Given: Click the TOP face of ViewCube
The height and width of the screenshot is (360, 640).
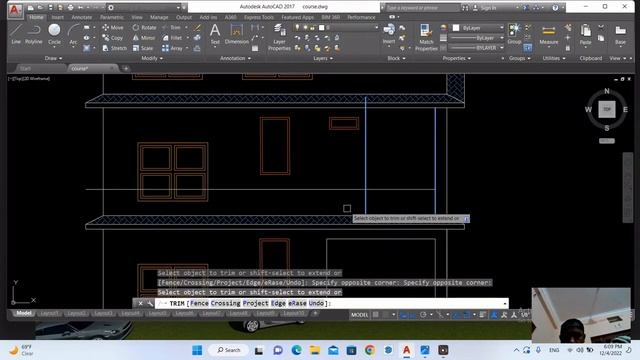Looking at the screenshot, I should click(x=607, y=109).
